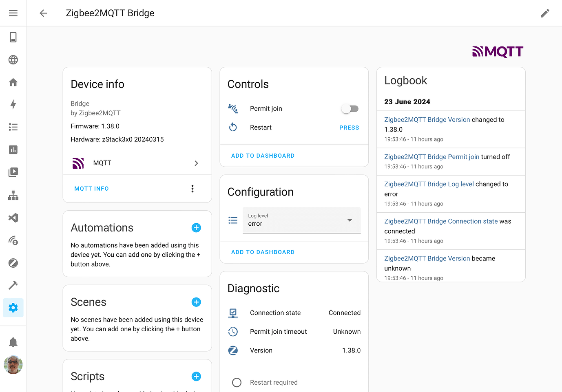Click Firmware: 1.38.0 text
The height and width of the screenshot is (392, 562).
pyautogui.click(x=95, y=126)
